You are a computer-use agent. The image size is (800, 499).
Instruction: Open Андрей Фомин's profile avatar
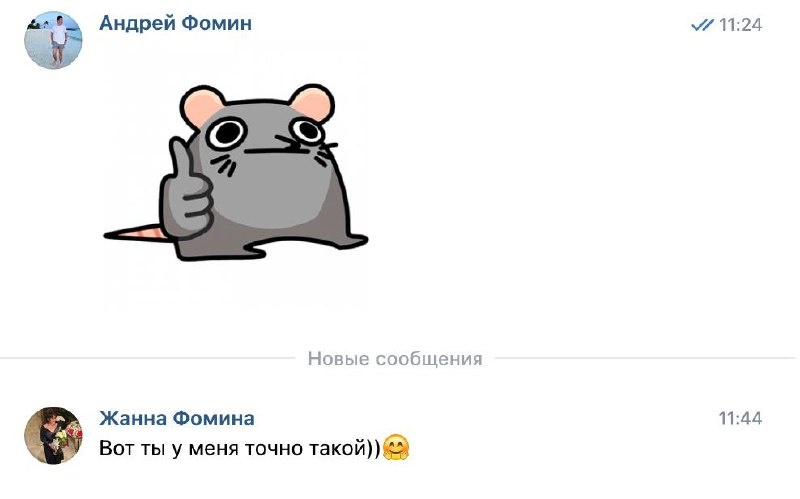(x=53, y=40)
